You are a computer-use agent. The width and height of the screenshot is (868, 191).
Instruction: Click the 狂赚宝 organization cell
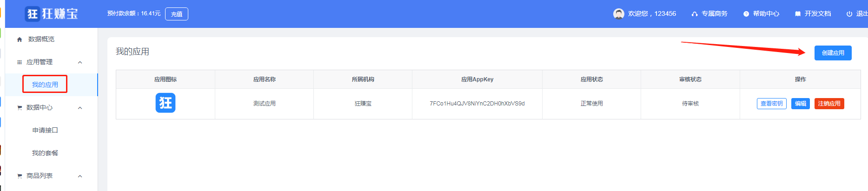[363, 104]
